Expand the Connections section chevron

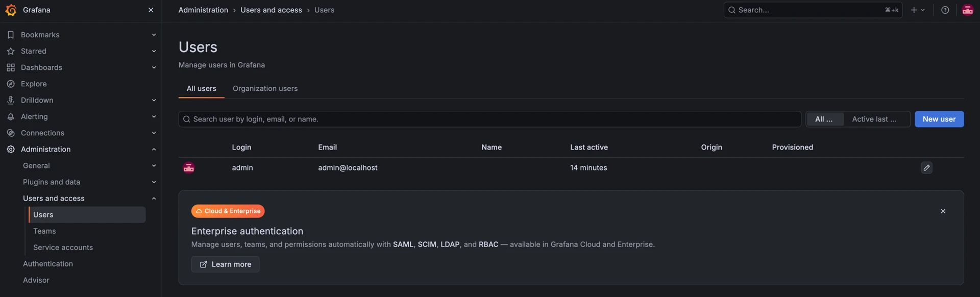point(154,133)
